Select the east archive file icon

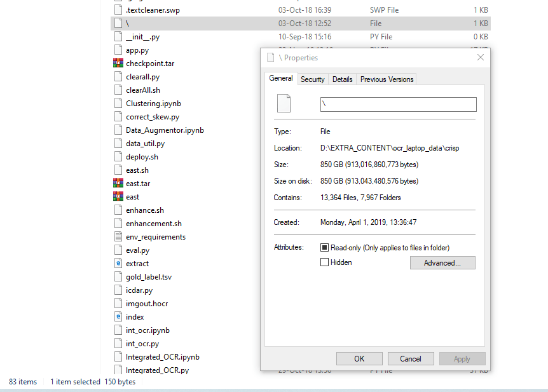(118, 197)
